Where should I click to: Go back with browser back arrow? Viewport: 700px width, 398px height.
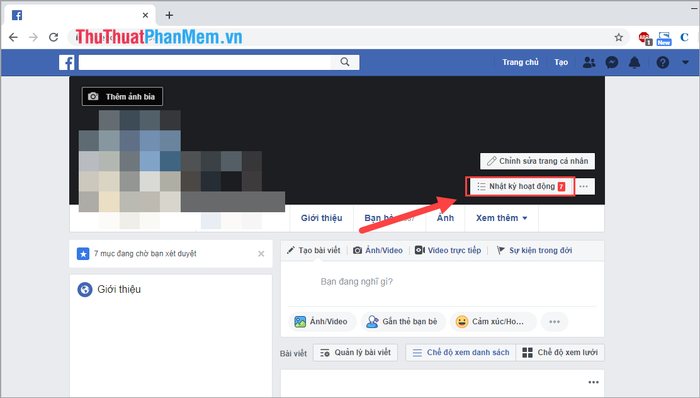tap(13, 37)
